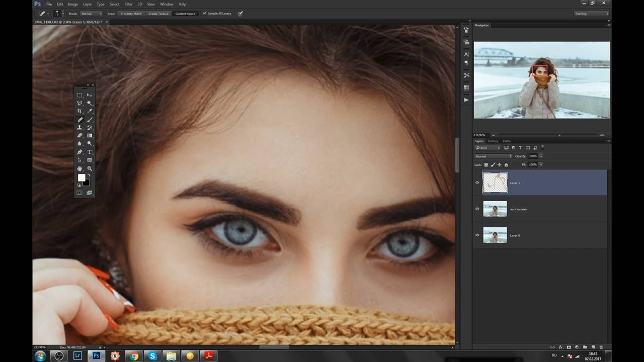Select the Clone Stamp tool

coord(79,128)
